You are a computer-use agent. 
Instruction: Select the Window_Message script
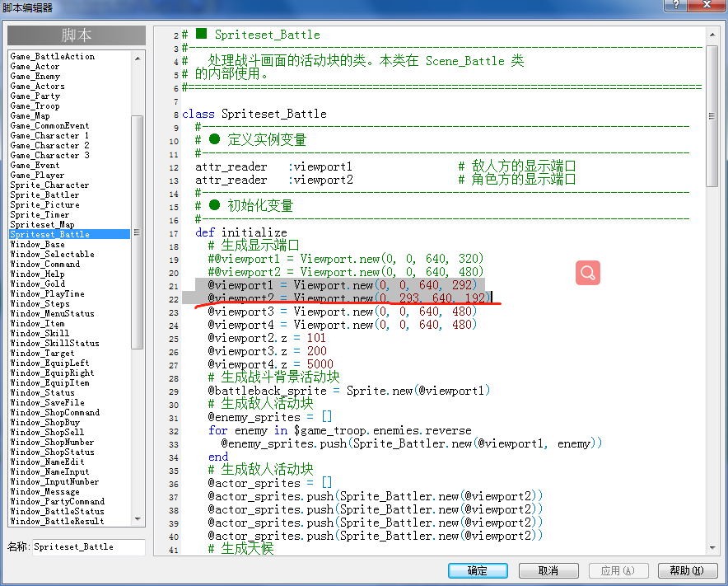coord(45,492)
